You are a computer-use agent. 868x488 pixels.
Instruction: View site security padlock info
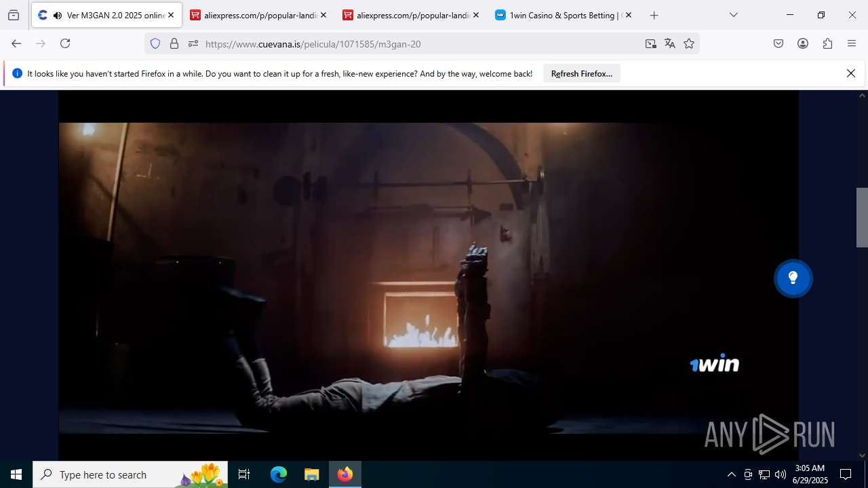tap(174, 43)
